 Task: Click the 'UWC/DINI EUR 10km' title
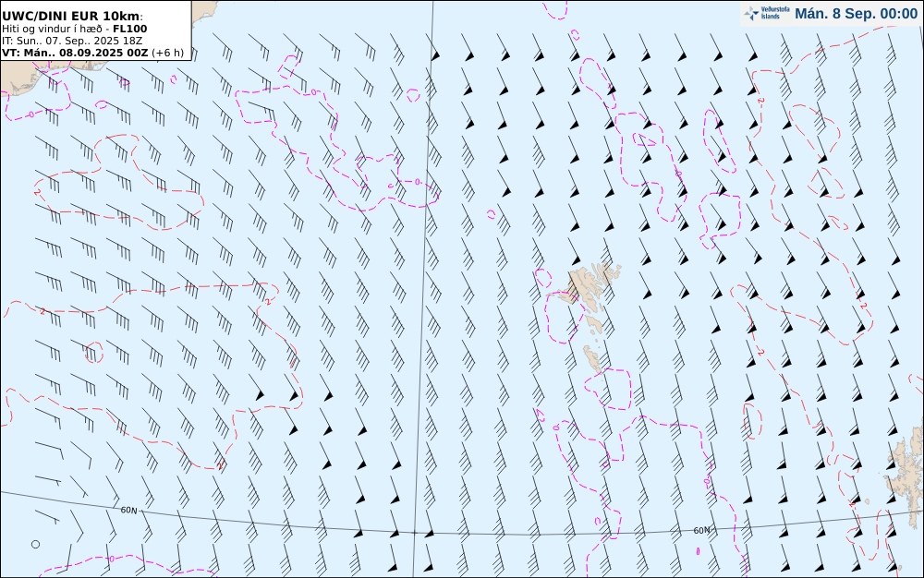[72, 16]
